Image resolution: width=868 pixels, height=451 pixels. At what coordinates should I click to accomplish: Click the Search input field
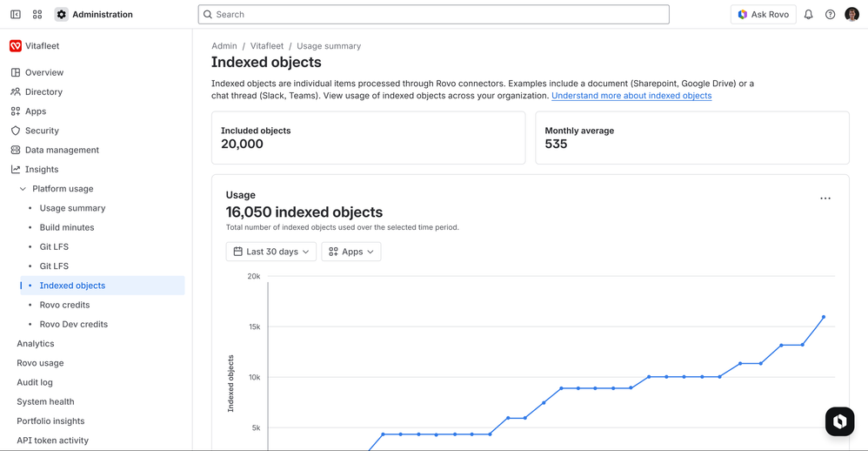(x=435, y=15)
